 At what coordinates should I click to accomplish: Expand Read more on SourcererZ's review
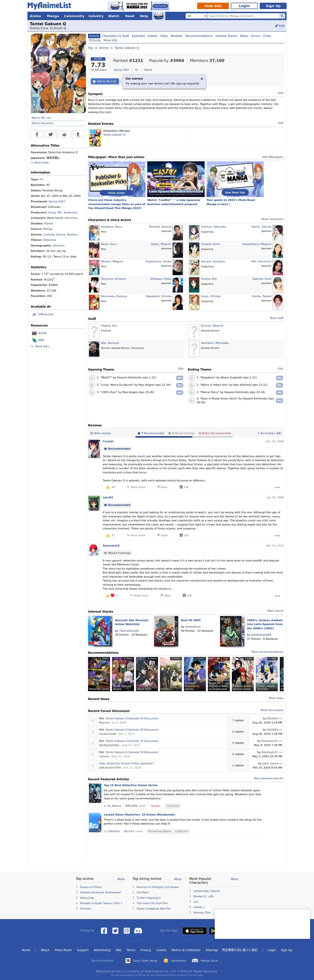click(x=139, y=595)
